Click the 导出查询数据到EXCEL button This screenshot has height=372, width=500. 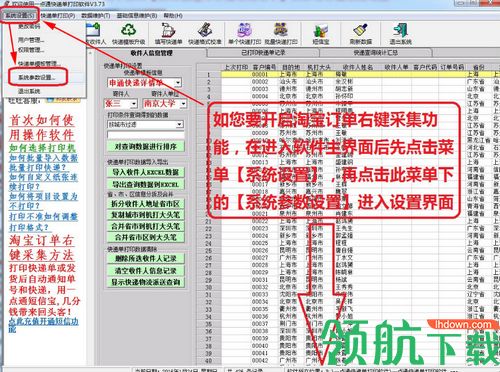(146, 184)
